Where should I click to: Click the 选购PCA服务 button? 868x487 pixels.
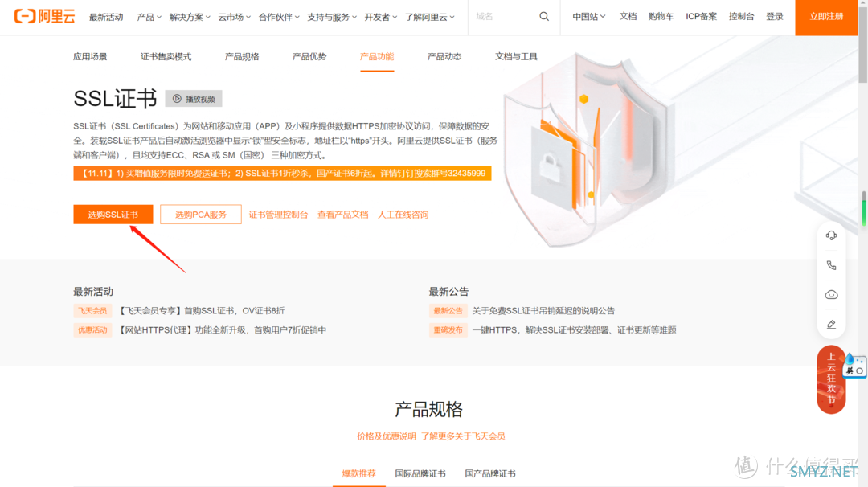(200, 215)
